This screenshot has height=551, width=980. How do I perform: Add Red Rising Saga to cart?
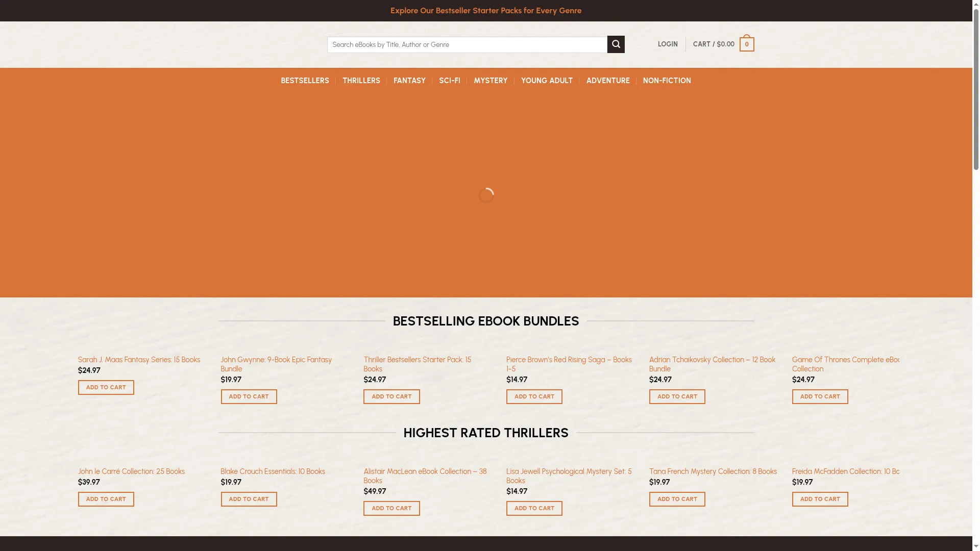pyautogui.click(x=534, y=396)
